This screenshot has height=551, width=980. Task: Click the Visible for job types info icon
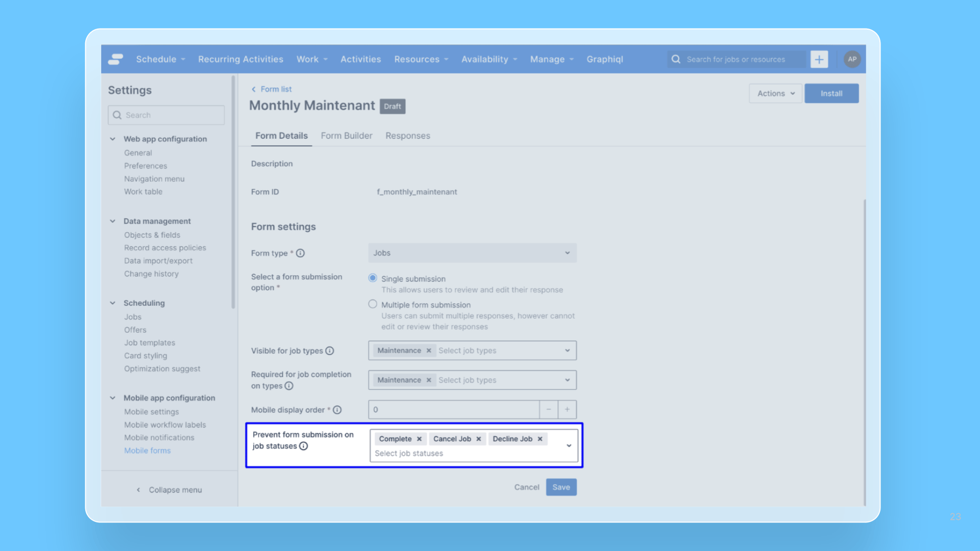[x=330, y=351]
